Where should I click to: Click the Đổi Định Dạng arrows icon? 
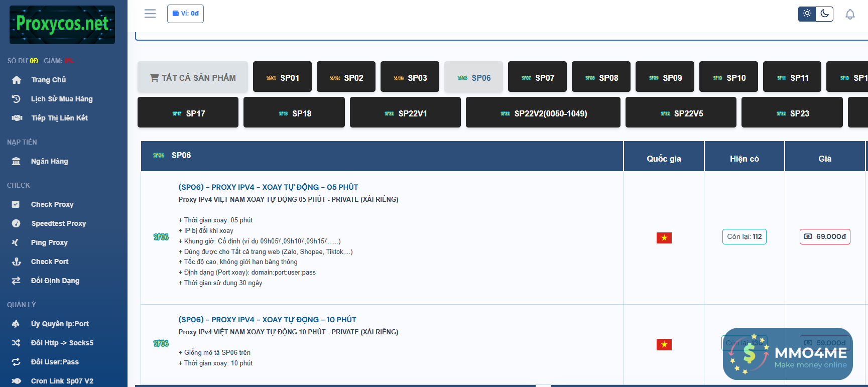16,281
